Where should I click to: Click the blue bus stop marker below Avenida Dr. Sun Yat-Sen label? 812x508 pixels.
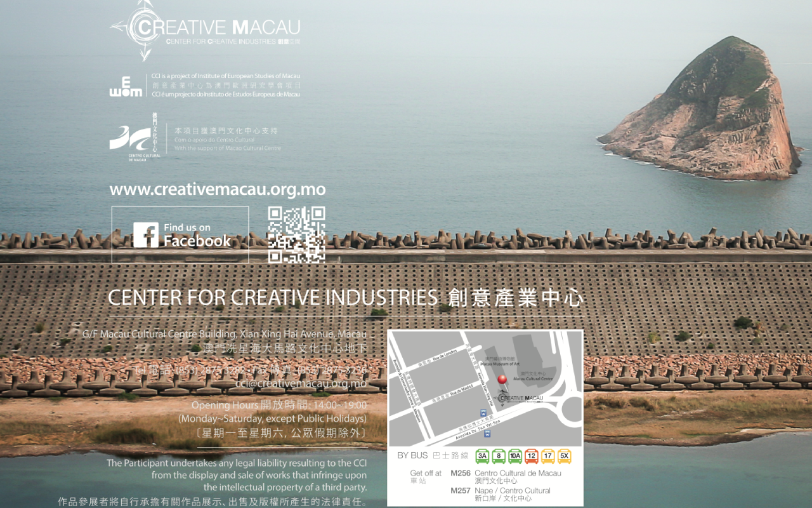tap(488, 433)
